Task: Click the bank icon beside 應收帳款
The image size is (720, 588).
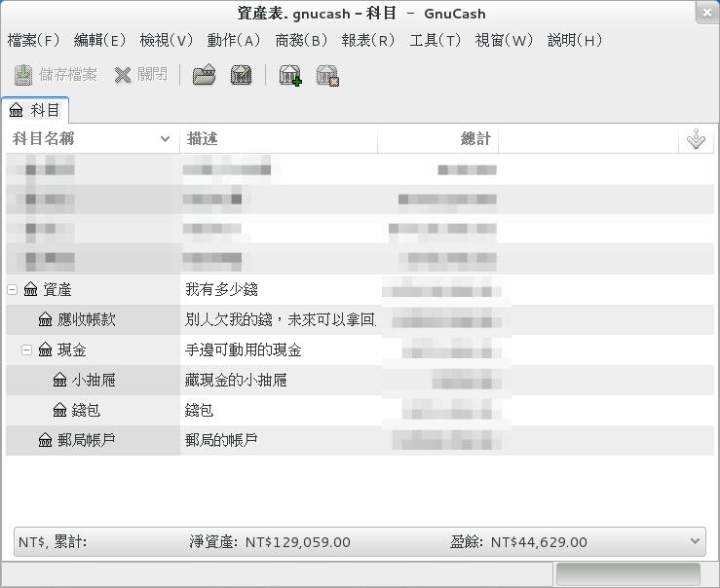Action: tap(45, 319)
